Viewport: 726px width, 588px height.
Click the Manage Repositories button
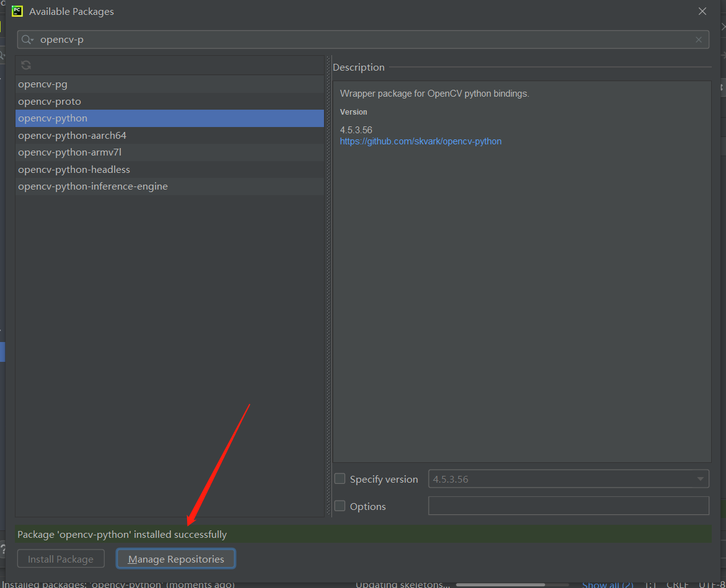click(x=176, y=559)
